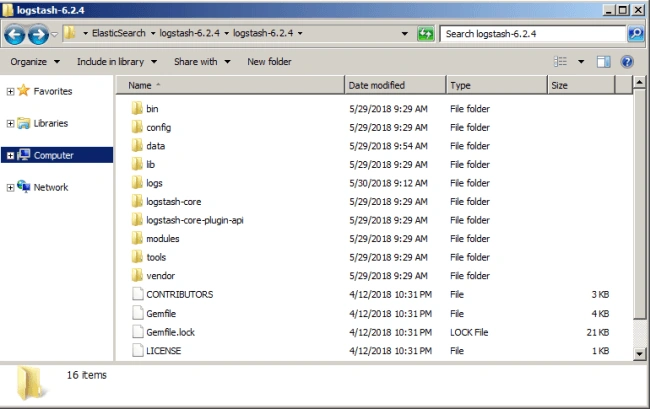The height and width of the screenshot is (409, 650).
Task: Sort by Type column header
Action: [497, 85]
